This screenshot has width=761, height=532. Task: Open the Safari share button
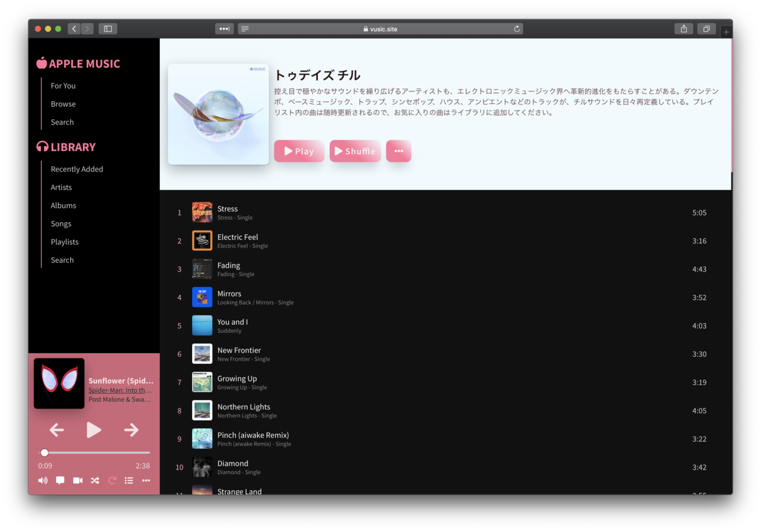pyautogui.click(x=683, y=28)
